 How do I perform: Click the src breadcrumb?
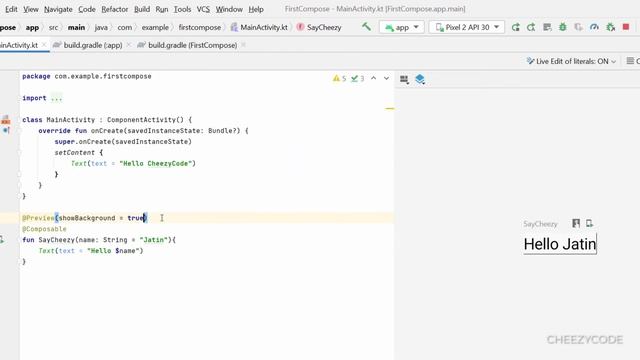tap(53, 27)
